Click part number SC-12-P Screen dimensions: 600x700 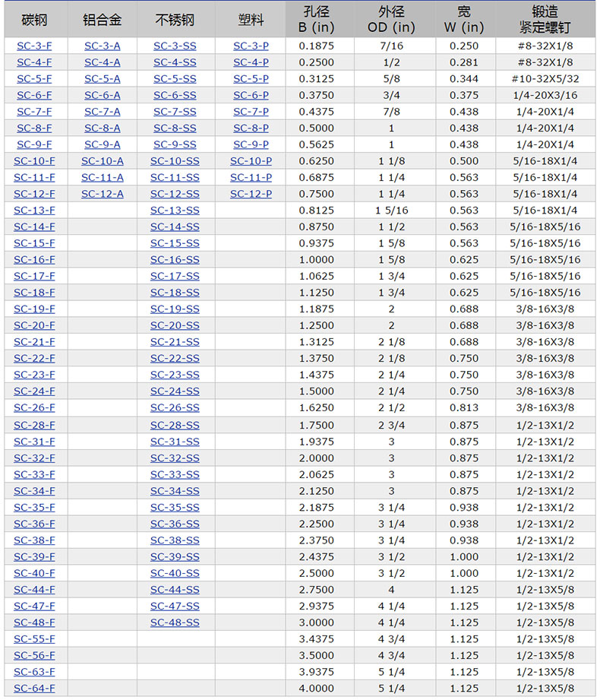251,194
